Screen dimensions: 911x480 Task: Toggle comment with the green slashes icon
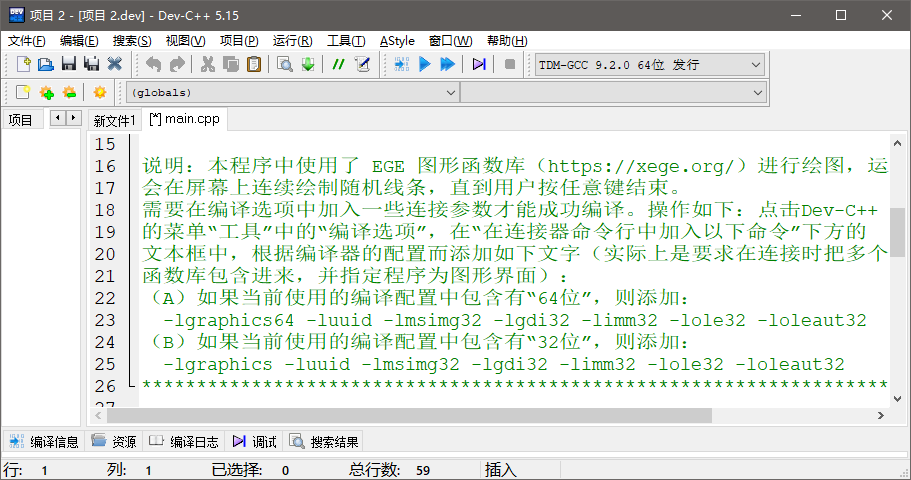click(338, 64)
